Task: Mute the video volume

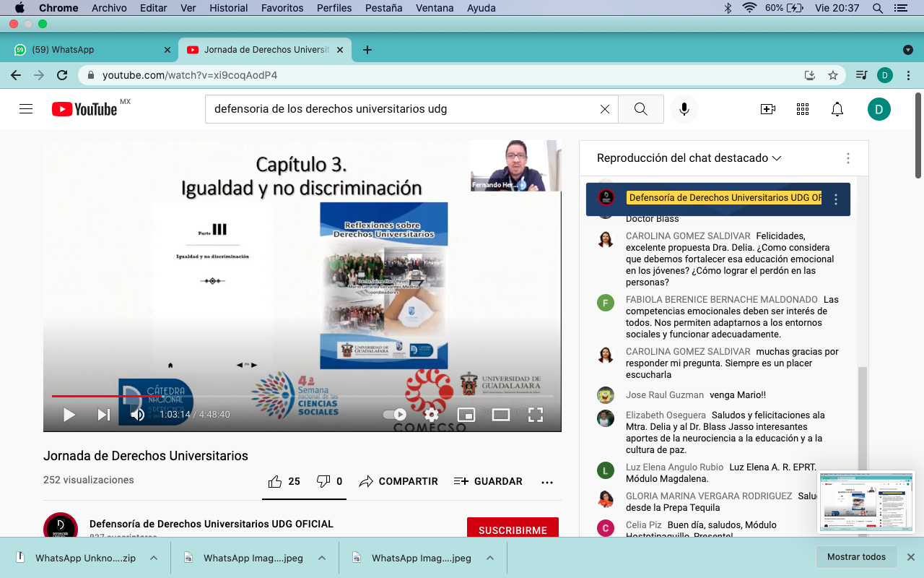Action: [x=137, y=415]
